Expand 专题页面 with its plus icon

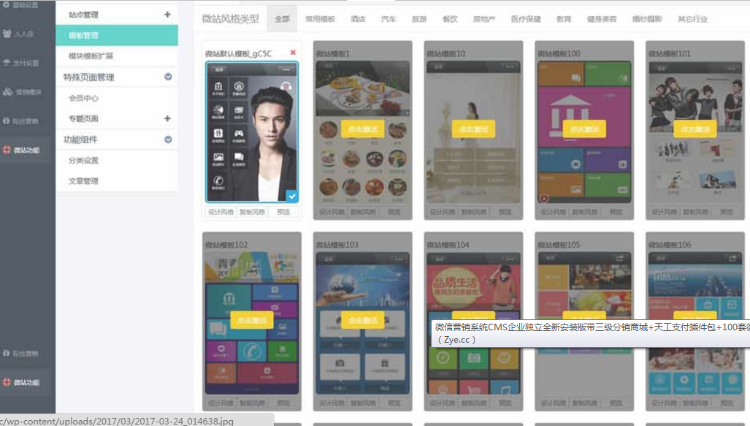tap(167, 118)
